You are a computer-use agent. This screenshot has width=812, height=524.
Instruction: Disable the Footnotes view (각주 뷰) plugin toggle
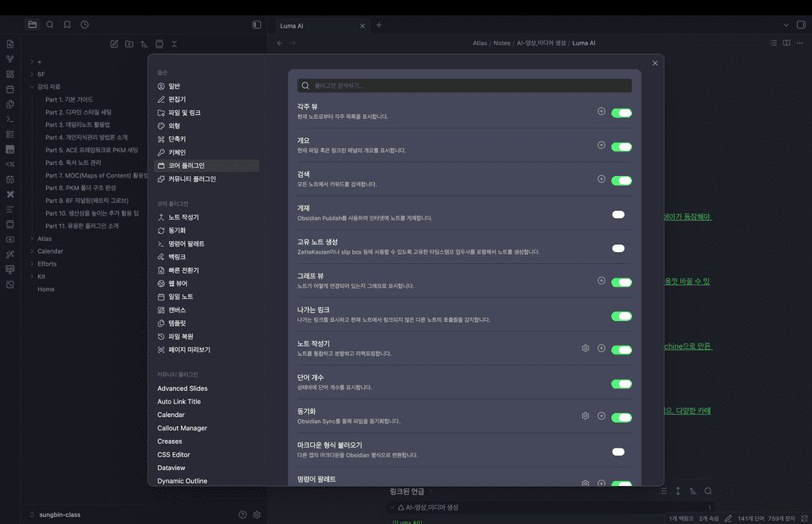[622, 113]
